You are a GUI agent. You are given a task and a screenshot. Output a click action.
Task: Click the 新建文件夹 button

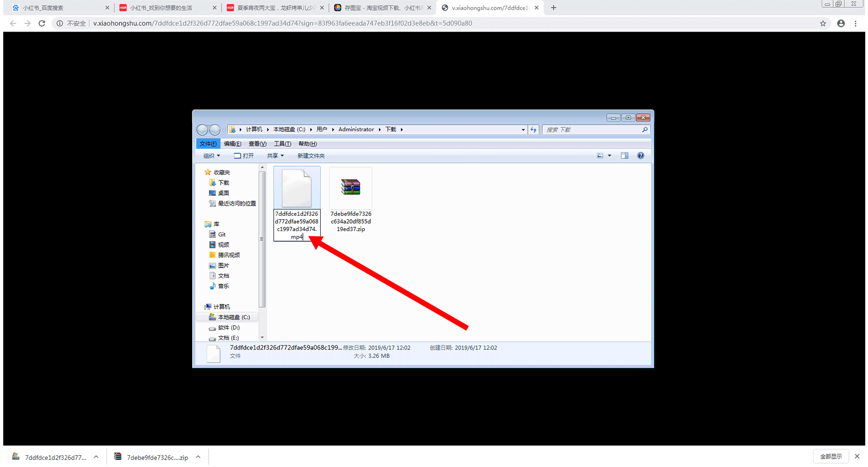[x=311, y=156]
